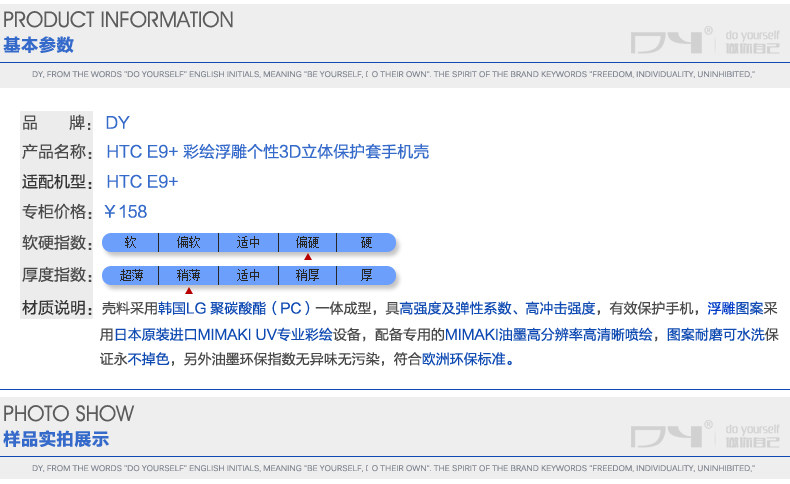Click the DY tagline under PRODUCT INFORMATION
The image size is (790, 484).
[x=393, y=75]
